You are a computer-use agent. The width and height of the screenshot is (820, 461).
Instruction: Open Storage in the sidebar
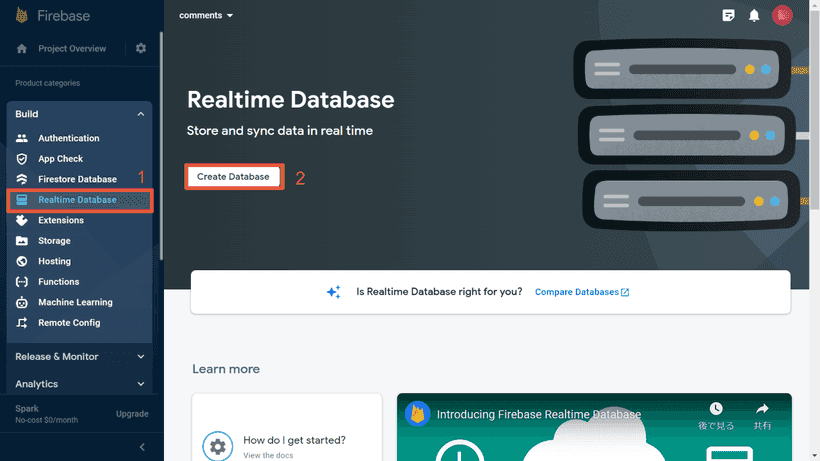pyautogui.click(x=54, y=240)
